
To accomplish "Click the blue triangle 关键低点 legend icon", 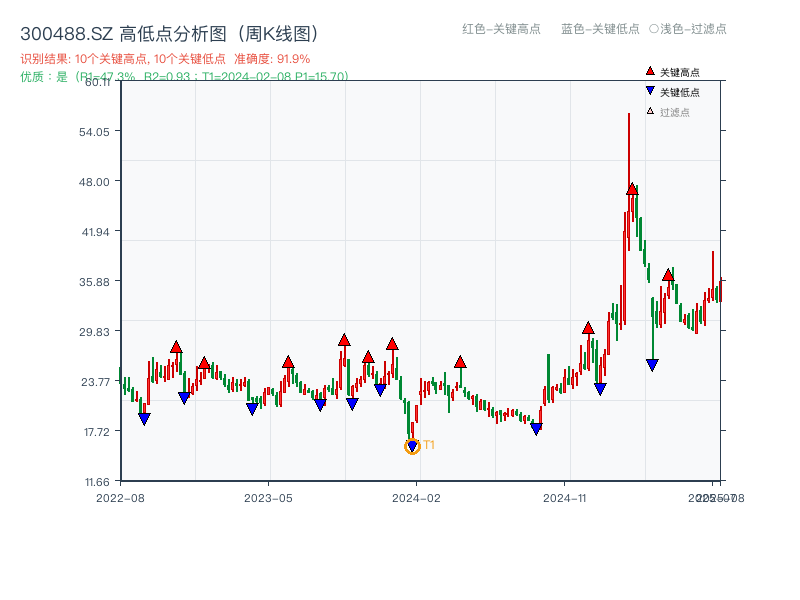I will 650,91.
